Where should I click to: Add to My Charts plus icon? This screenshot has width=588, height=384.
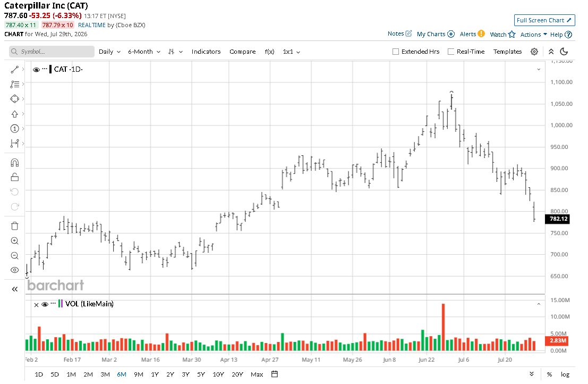click(x=451, y=34)
